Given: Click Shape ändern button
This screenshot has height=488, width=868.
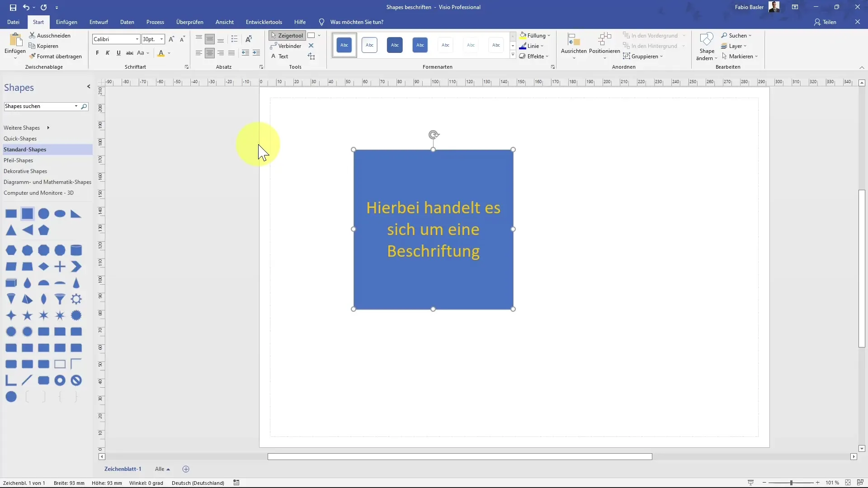Looking at the screenshot, I should point(707,46).
